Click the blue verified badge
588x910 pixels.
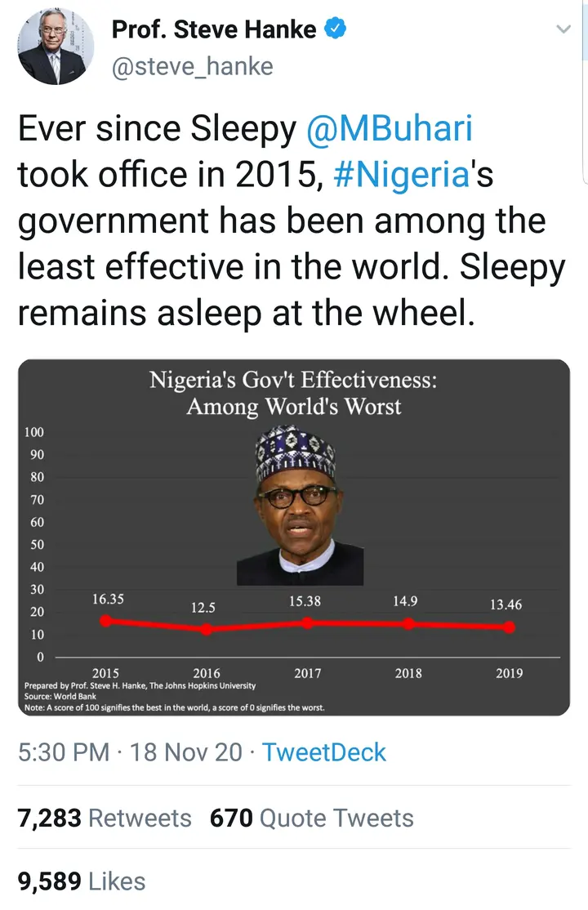(x=336, y=30)
